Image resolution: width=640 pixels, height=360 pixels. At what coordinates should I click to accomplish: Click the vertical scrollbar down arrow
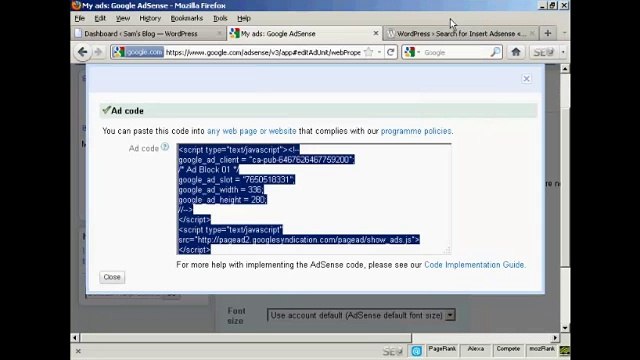click(565, 327)
